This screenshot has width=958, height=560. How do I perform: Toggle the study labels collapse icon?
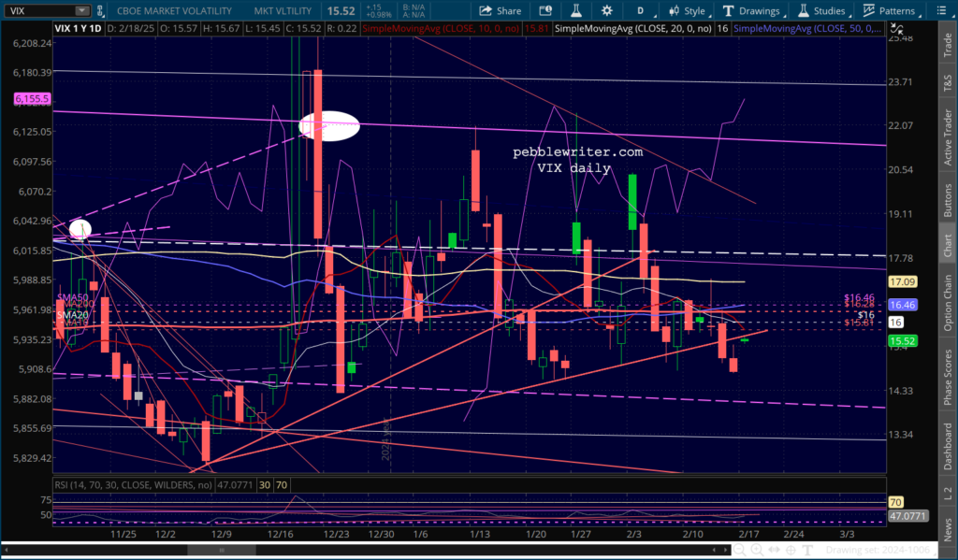pyautogui.click(x=896, y=28)
